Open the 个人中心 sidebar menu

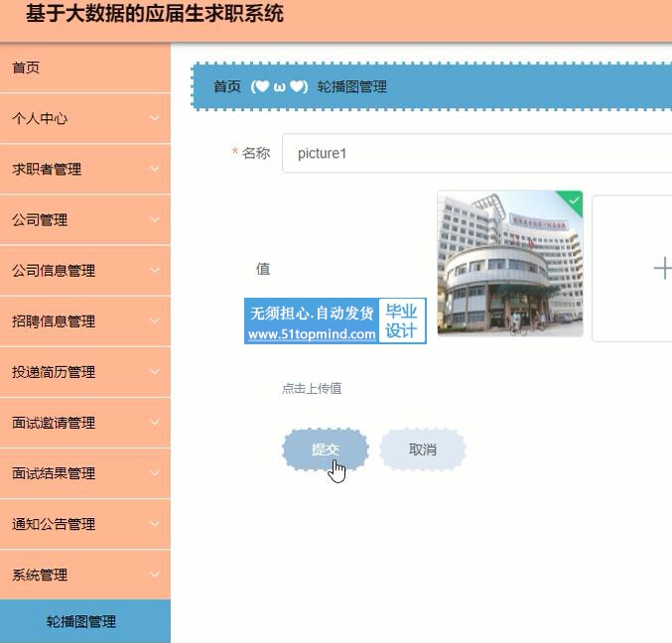(x=84, y=118)
